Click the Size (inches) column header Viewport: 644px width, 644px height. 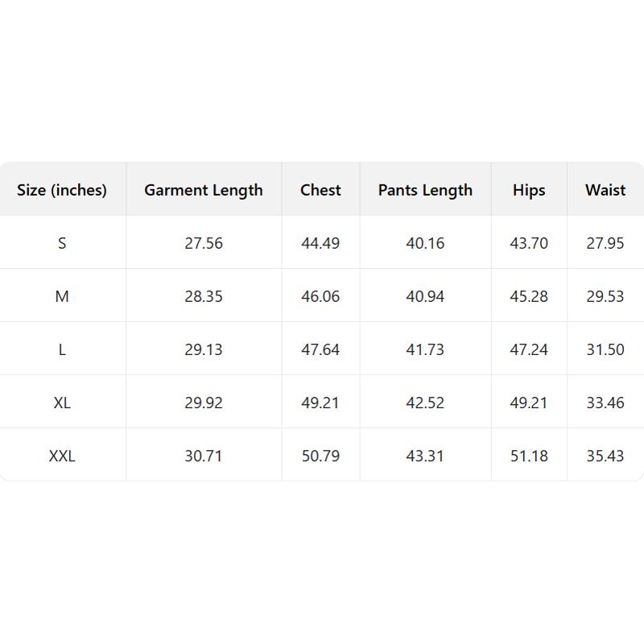coord(62,190)
